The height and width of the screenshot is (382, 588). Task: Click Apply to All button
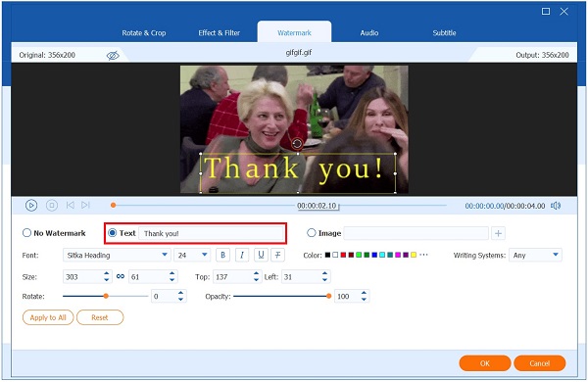click(48, 317)
